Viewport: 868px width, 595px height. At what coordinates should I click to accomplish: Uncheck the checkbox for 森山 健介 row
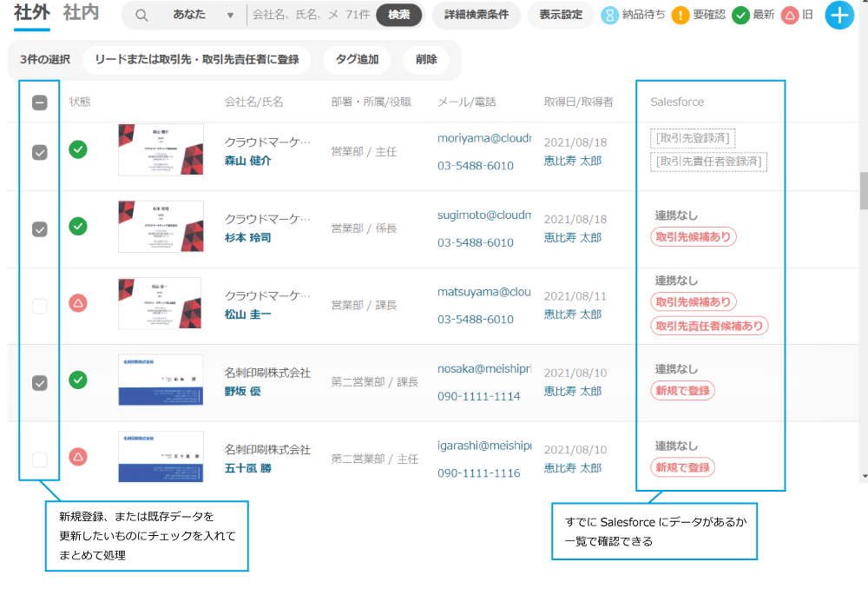point(40,152)
